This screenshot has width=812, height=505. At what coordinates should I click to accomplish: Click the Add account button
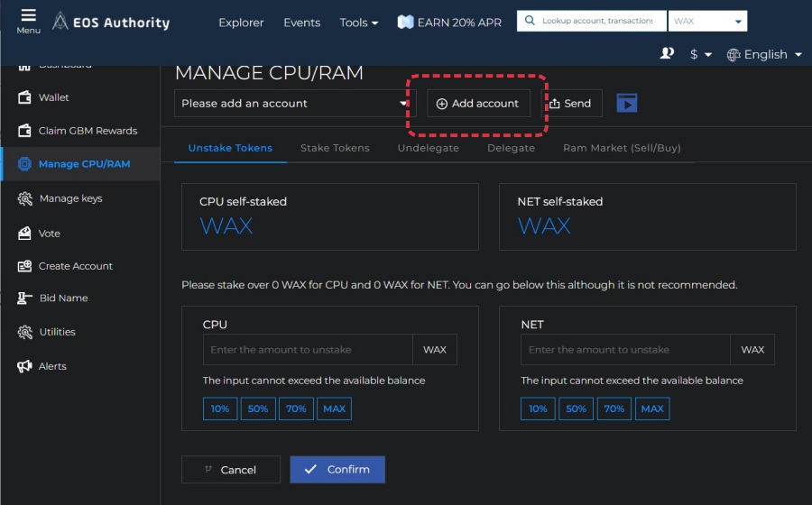coord(478,104)
